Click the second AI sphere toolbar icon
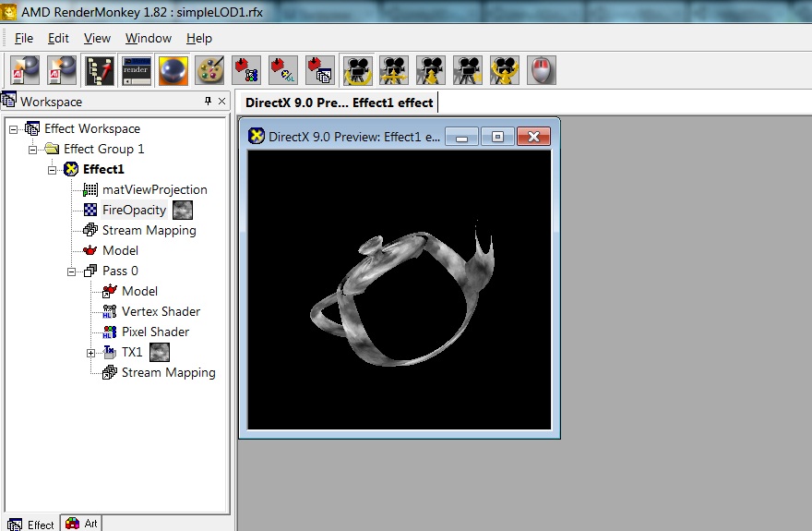This screenshot has width=812, height=531. (62, 70)
